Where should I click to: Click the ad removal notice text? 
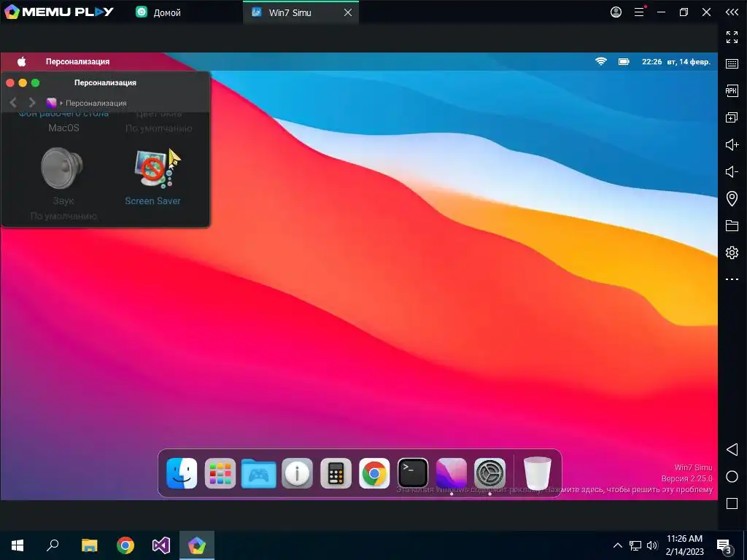pos(554,489)
